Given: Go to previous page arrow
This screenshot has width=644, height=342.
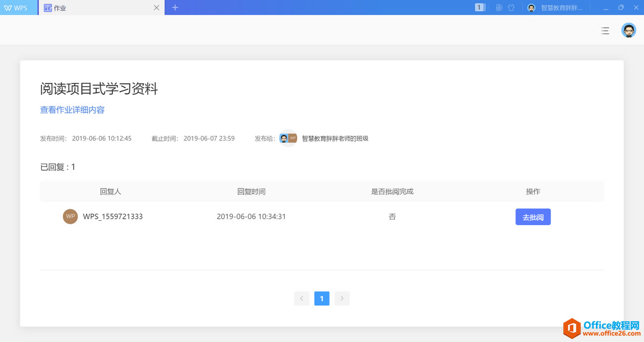Looking at the screenshot, I should (302, 298).
